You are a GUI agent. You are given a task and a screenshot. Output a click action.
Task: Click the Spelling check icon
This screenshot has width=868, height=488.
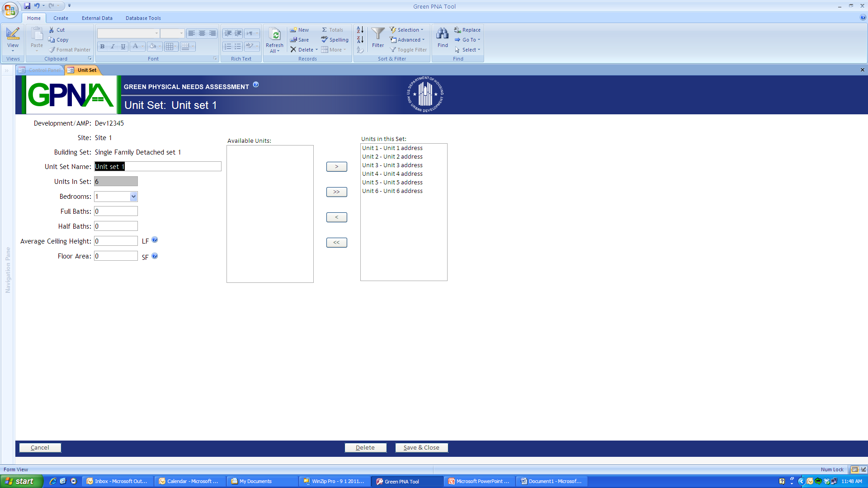point(325,40)
